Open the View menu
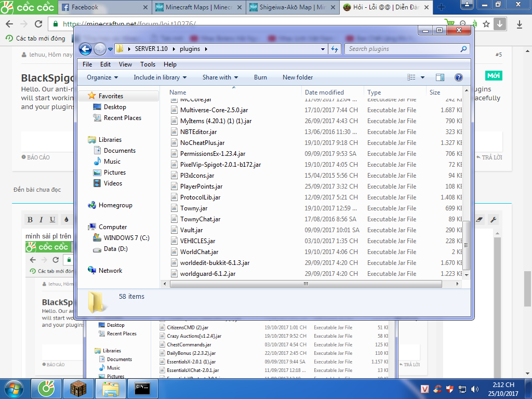The image size is (532, 399). (125, 64)
